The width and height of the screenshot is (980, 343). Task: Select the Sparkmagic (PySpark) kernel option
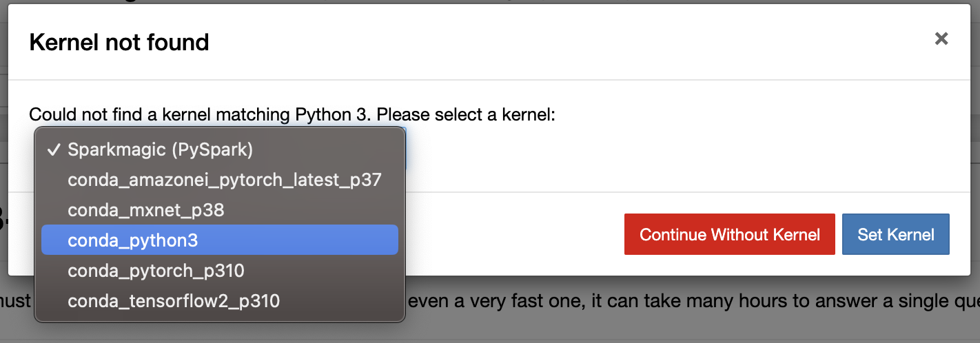pyautogui.click(x=160, y=149)
